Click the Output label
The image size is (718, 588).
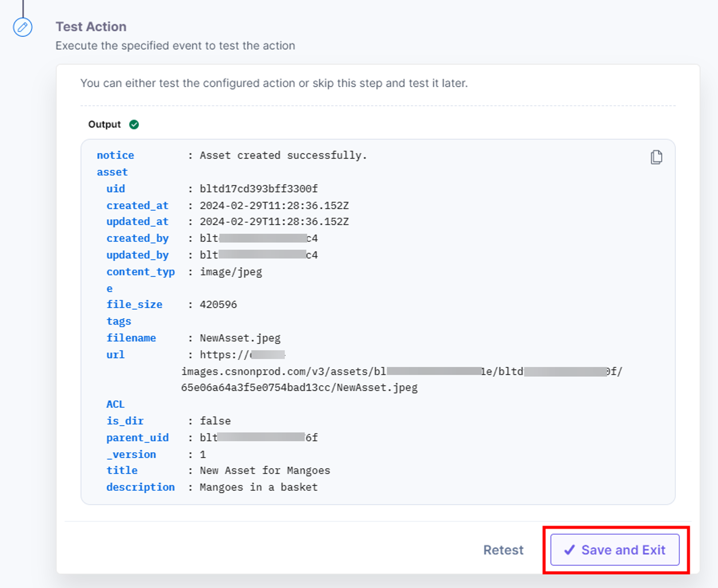click(x=104, y=124)
